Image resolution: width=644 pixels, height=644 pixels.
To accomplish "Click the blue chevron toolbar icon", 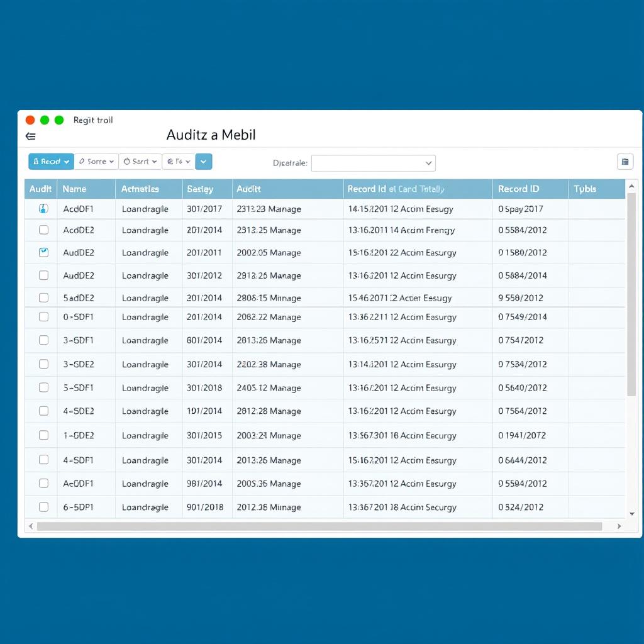I will coord(203,162).
